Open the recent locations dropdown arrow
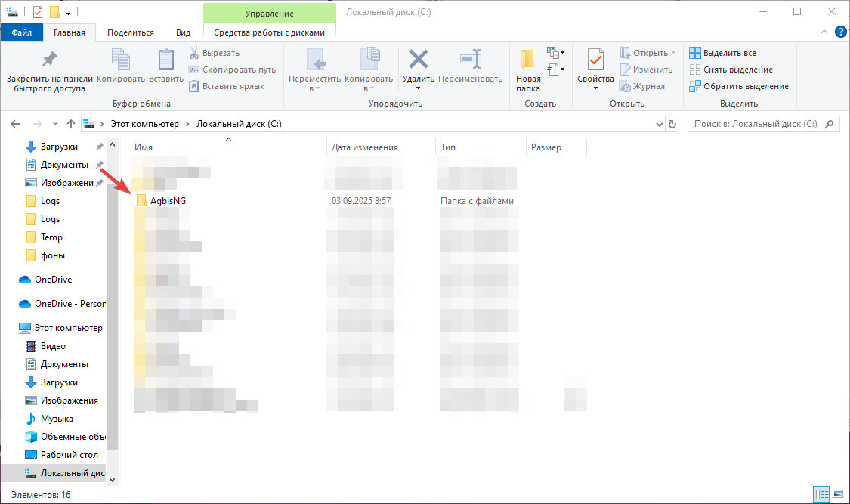850x504 pixels. [x=55, y=124]
